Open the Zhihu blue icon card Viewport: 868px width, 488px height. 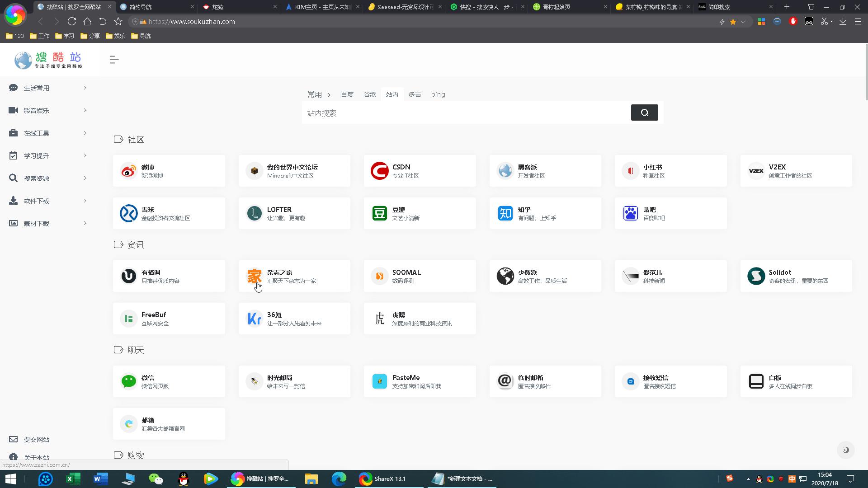point(505,213)
